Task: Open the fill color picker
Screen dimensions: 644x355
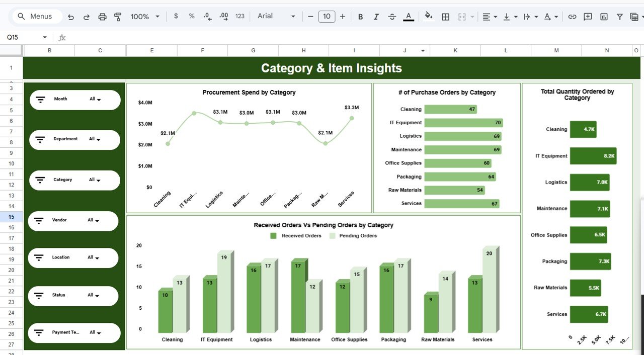Action: coord(428,16)
